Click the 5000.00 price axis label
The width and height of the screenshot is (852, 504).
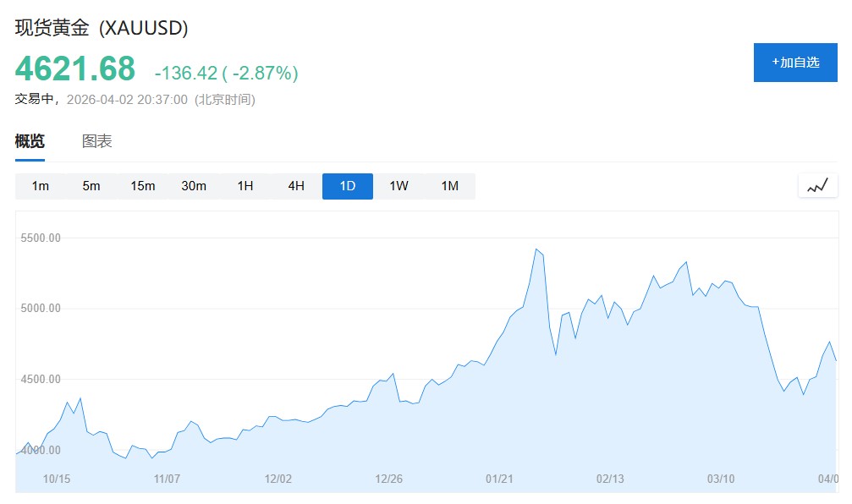click(40, 308)
